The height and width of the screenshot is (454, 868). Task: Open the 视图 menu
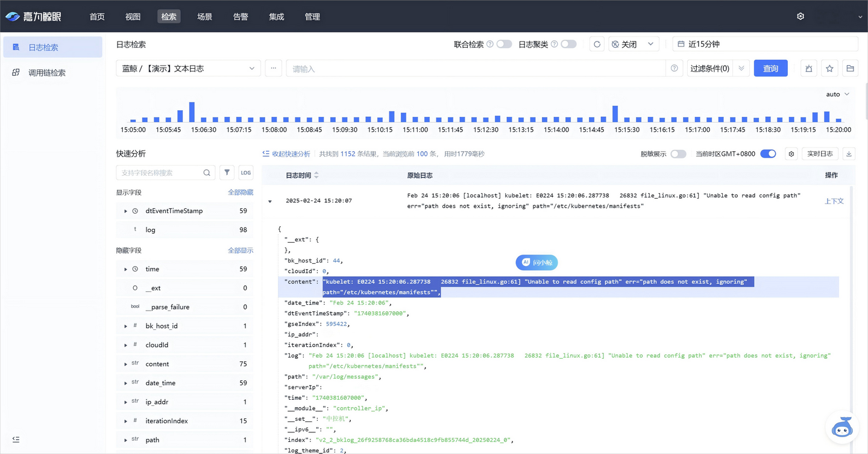coord(133,17)
